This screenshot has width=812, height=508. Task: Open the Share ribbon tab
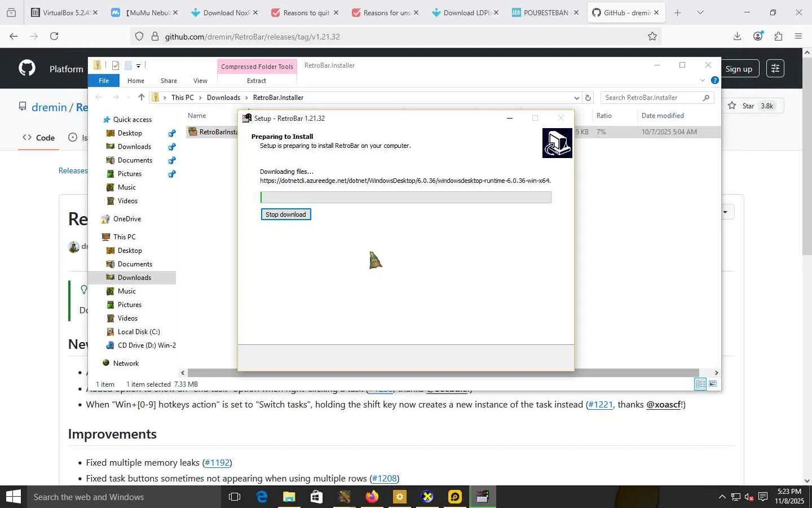(169, 81)
